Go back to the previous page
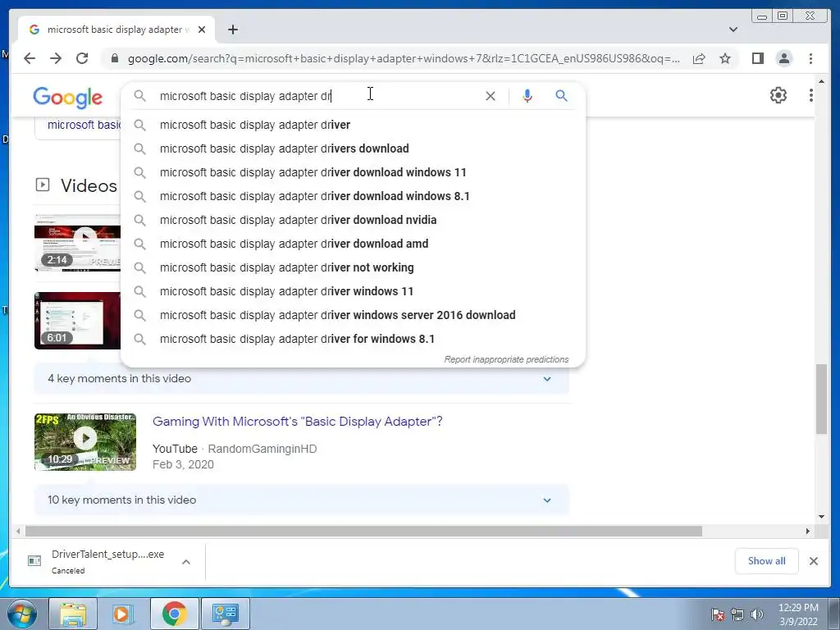Viewport: 840px width, 630px height. pyautogui.click(x=30, y=58)
